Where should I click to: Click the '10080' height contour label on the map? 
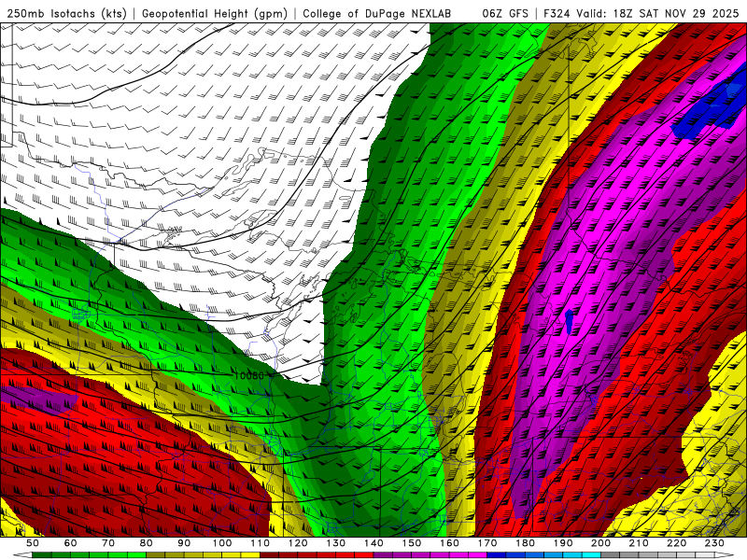tap(249, 375)
